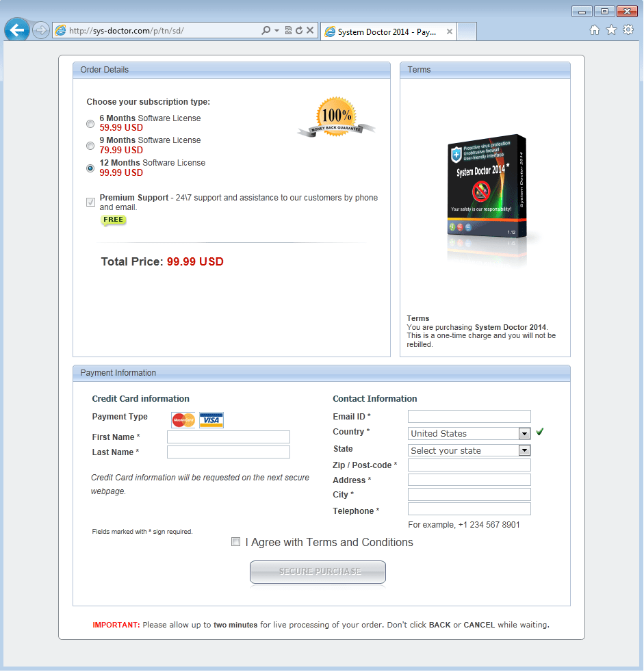The height and width of the screenshot is (672, 644).
Task: Toggle the Premium Support checkbox
Action: click(90, 202)
